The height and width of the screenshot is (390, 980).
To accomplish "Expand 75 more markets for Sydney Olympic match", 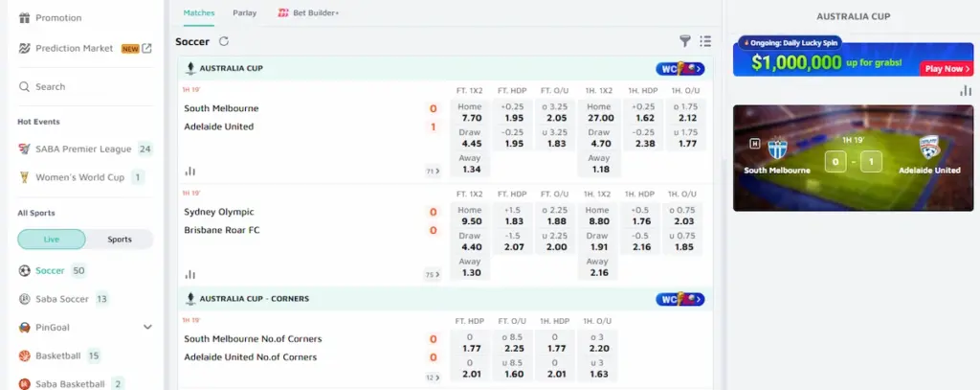I will (433, 274).
